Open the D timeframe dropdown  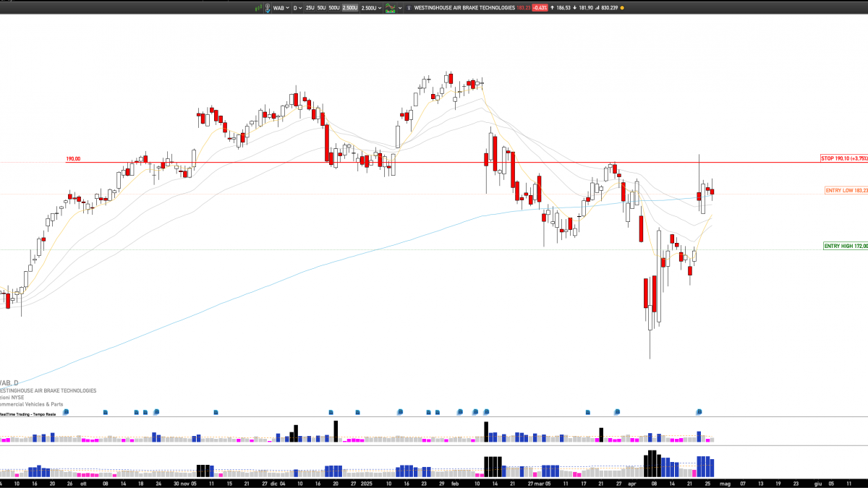pos(297,7)
